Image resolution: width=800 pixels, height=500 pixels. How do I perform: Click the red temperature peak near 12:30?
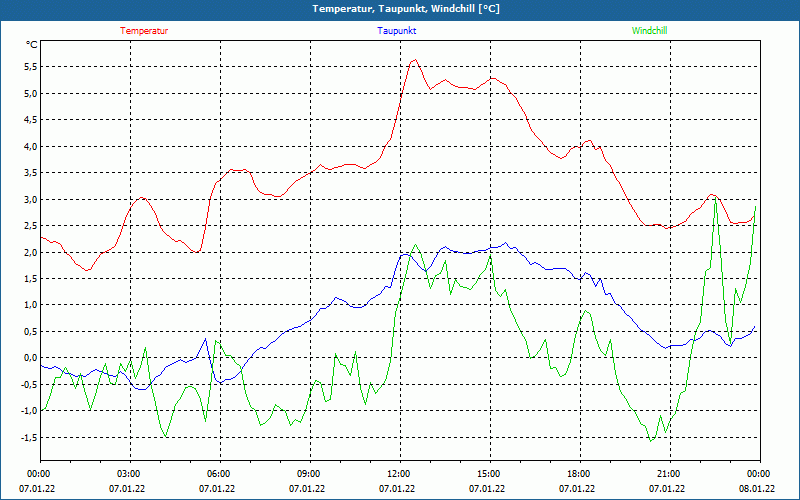click(415, 60)
